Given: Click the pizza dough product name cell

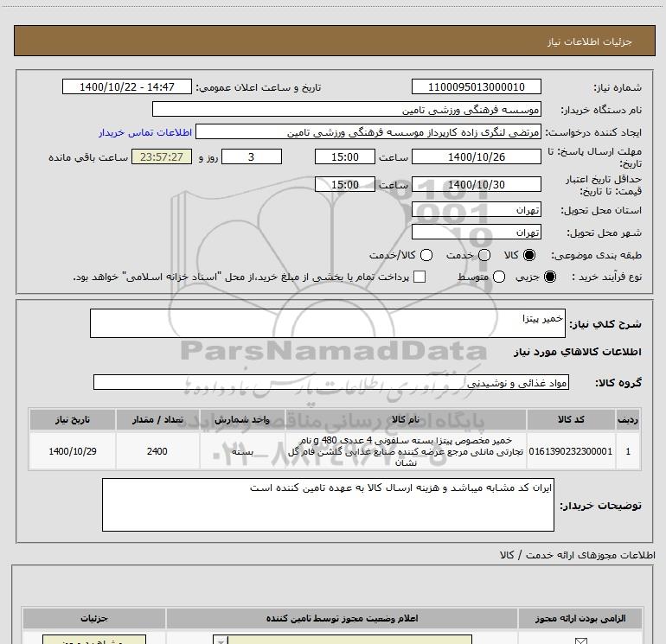Looking at the screenshot, I should pos(406,451).
